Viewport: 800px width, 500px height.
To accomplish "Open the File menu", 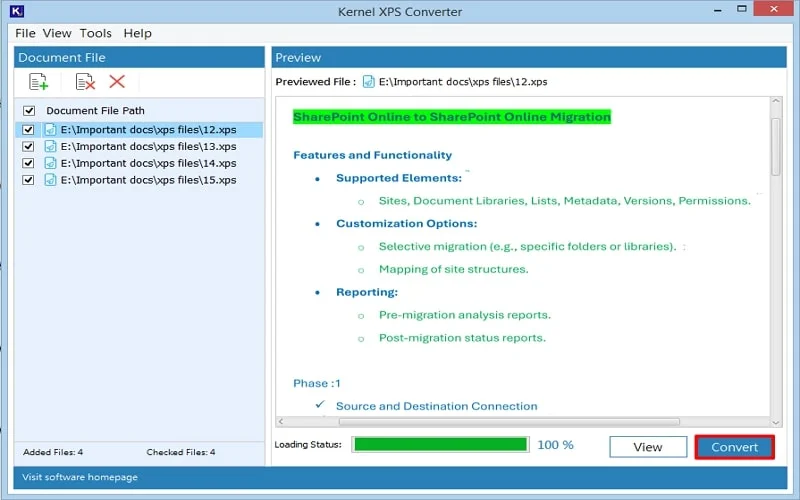I will 25,33.
